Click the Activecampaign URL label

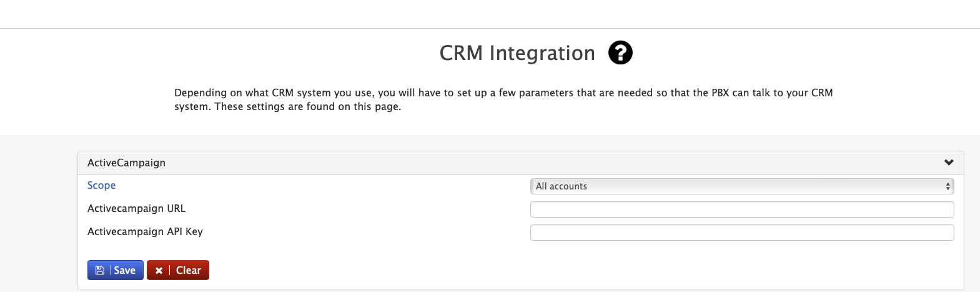click(x=136, y=208)
